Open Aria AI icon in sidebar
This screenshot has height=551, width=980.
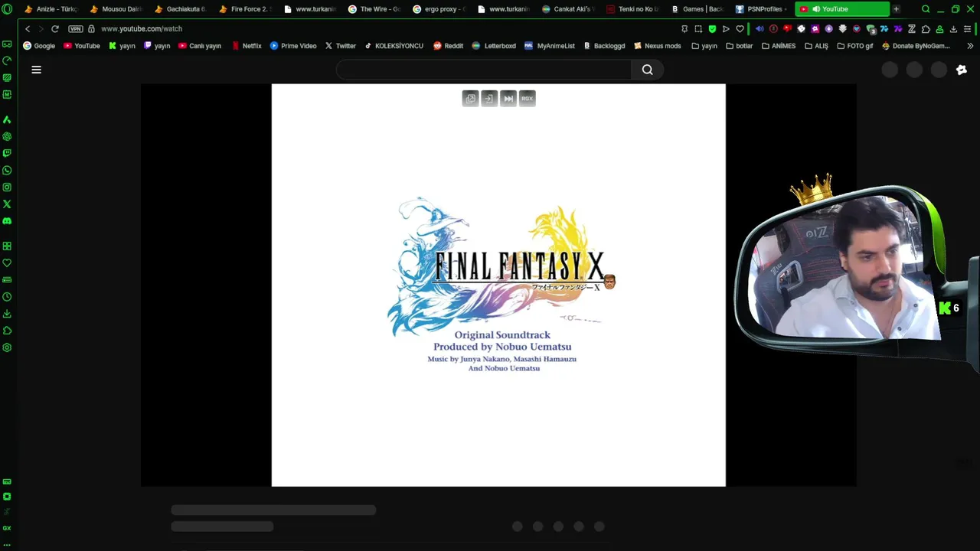click(7, 119)
